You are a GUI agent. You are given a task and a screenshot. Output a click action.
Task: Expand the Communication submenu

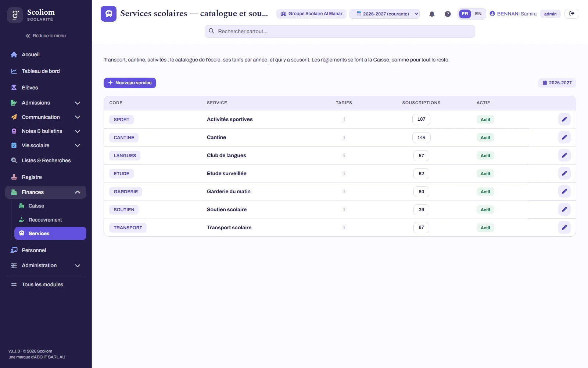point(46,117)
